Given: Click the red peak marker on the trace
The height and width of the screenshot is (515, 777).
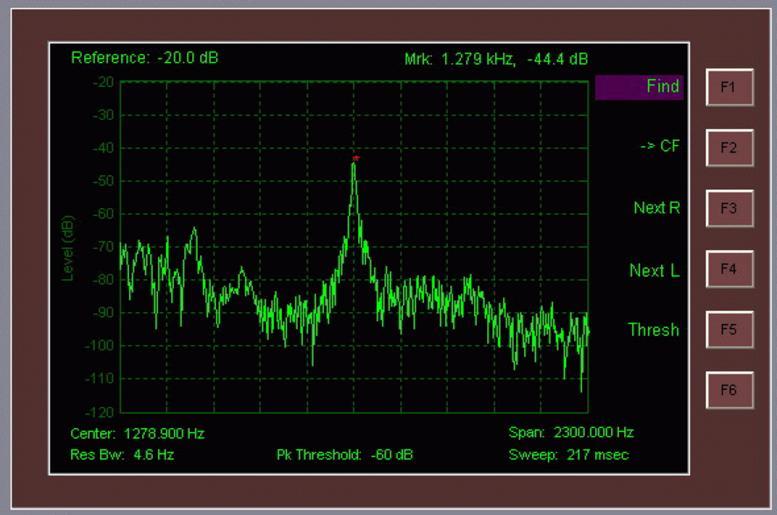Looking at the screenshot, I should pyautogui.click(x=355, y=158).
